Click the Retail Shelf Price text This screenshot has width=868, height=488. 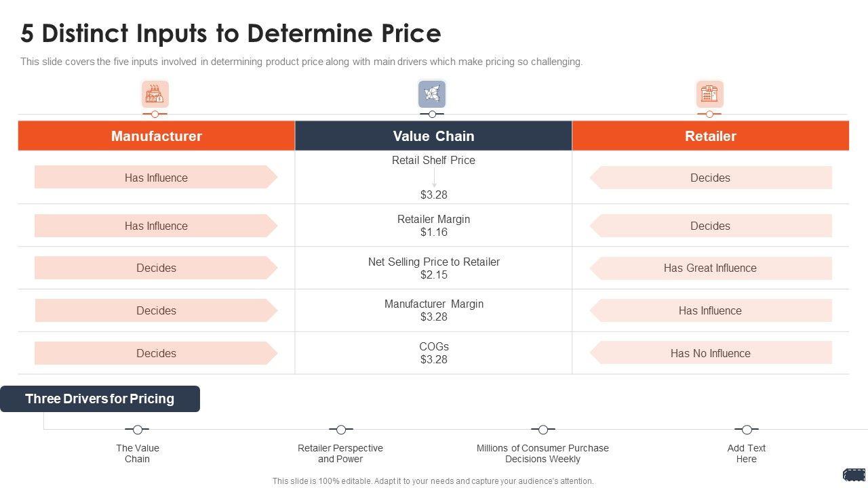pos(433,161)
